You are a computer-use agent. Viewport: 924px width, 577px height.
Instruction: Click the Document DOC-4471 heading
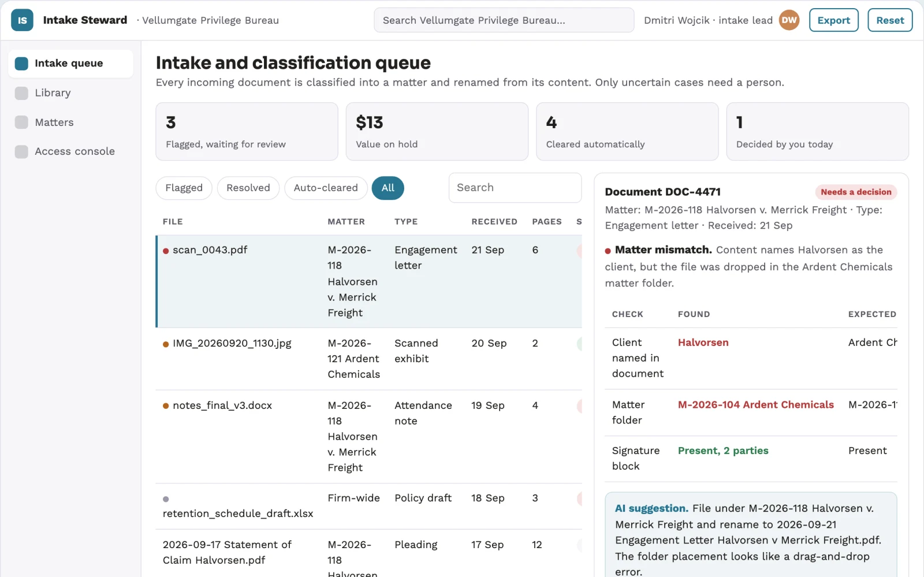pyautogui.click(x=662, y=192)
